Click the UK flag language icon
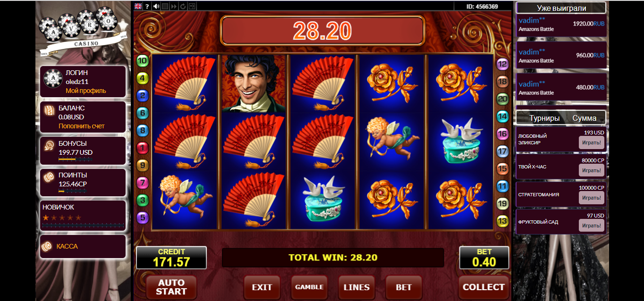The width and height of the screenshot is (644, 301). (x=138, y=6)
